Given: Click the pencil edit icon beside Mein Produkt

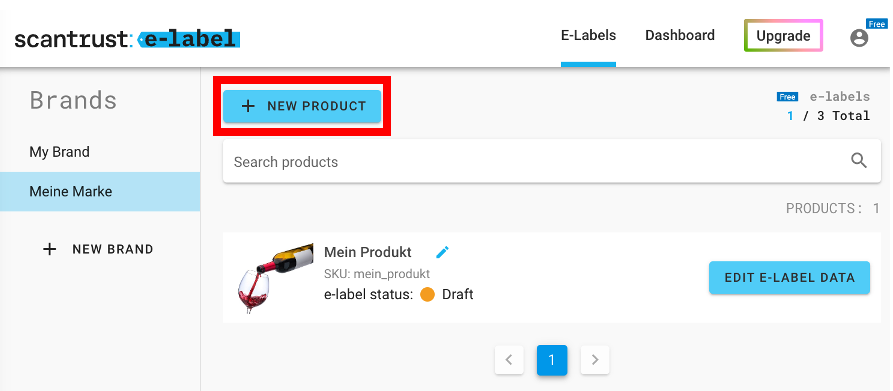Looking at the screenshot, I should click(x=443, y=252).
